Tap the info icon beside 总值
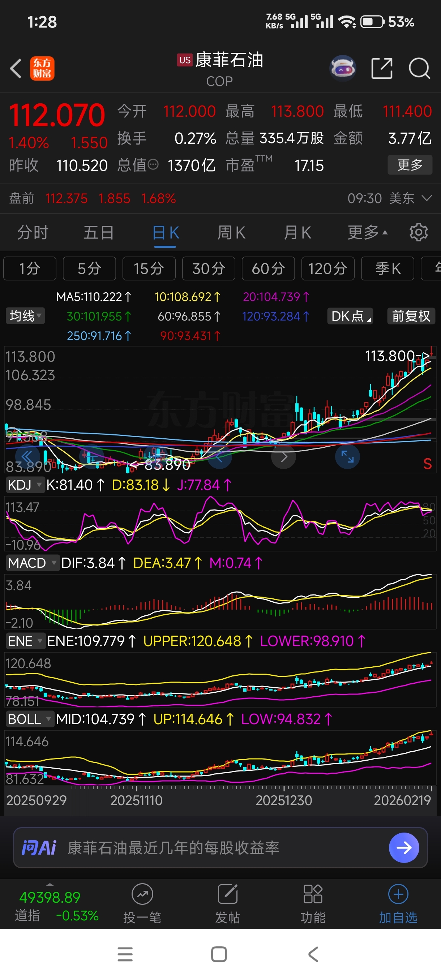Image resolution: width=441 pixels, height=980 pixels. click(153, 165)
